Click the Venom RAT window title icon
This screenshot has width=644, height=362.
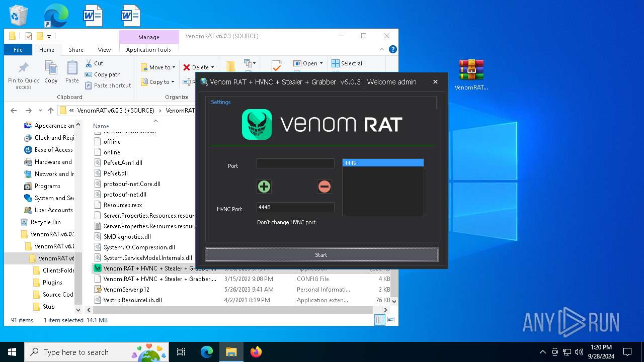204,82
